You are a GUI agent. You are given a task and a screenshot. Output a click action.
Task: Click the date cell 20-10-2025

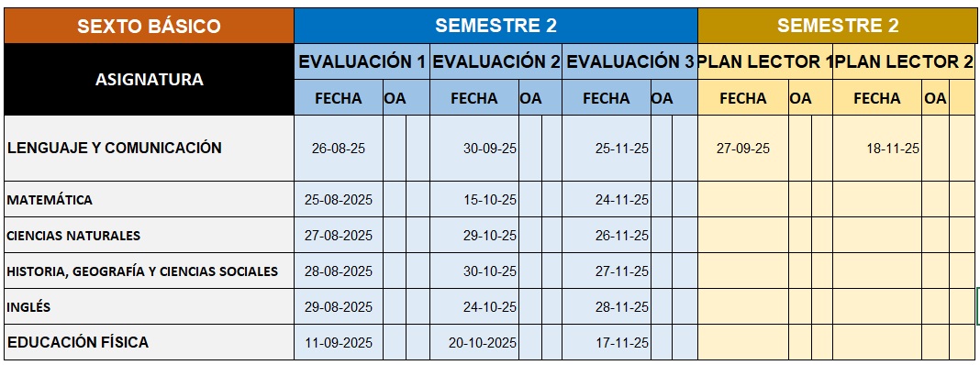pyautogui.click(x=474, y=342)
